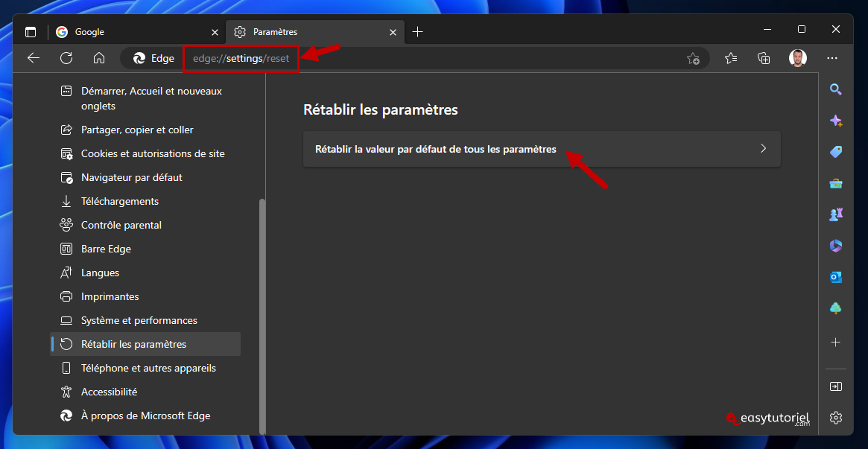Select Système et performances in sidebar
Image resolution: width=868 pixels, height=449 pixels.
pyautogui.click(x=139, y=320)
